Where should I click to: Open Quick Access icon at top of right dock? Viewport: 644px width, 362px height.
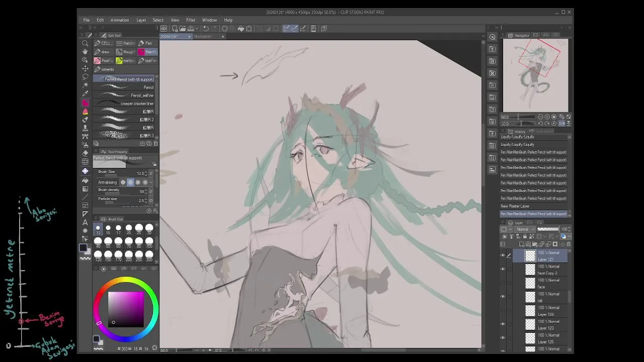tap(493, 37)
